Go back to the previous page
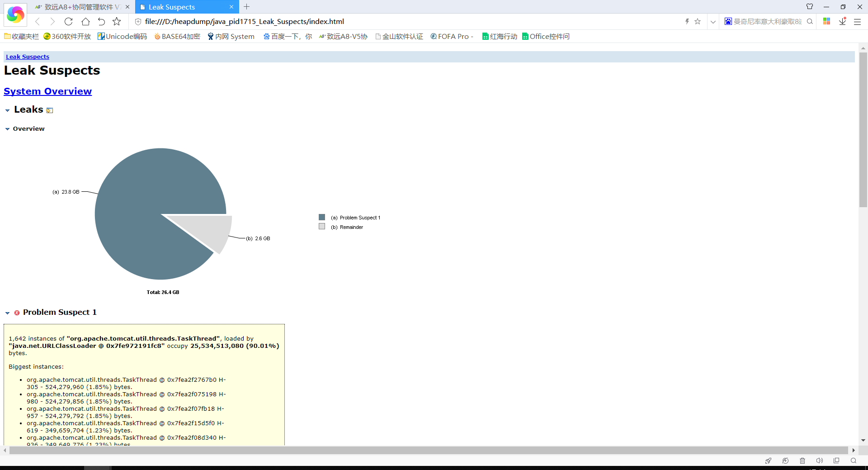This screenshot has height=470, width=868. (38, 21)
